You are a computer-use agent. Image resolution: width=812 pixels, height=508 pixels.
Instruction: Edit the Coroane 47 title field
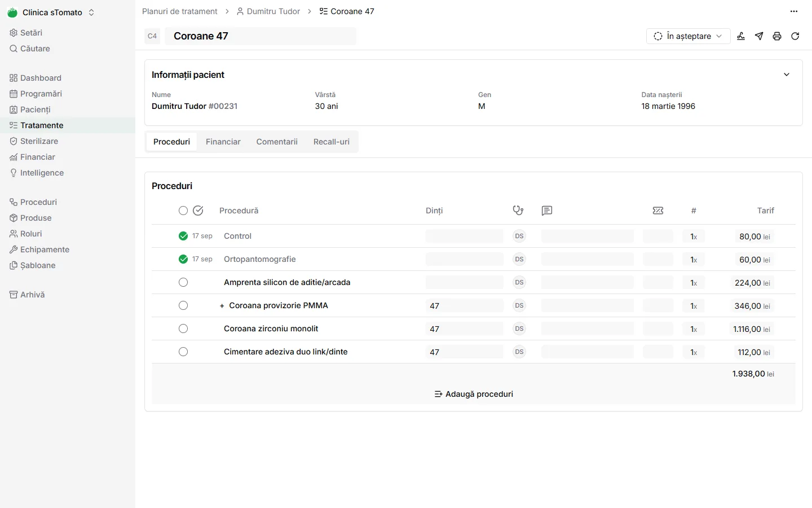pos(261,36)
